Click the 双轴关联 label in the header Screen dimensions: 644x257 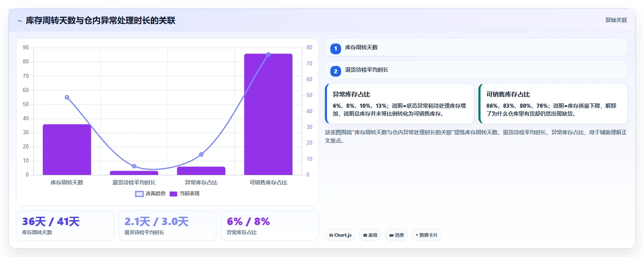616,20
